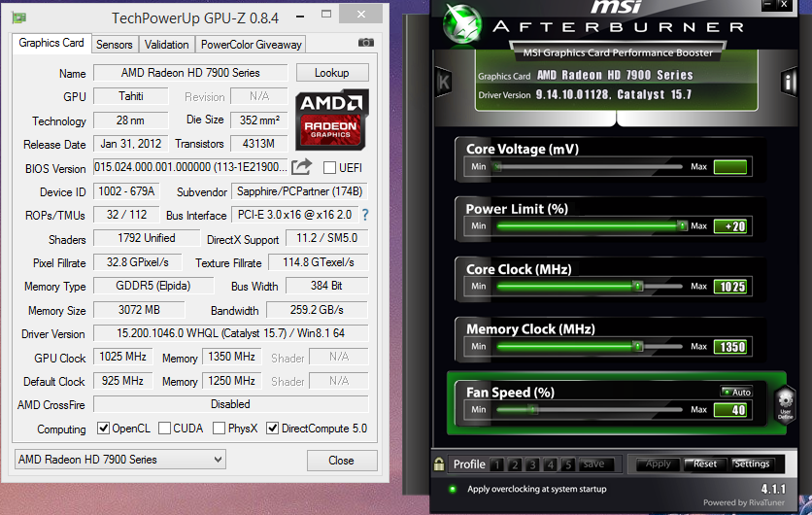
Task: Click the Lookup button
Action: (x=332, y=73)
